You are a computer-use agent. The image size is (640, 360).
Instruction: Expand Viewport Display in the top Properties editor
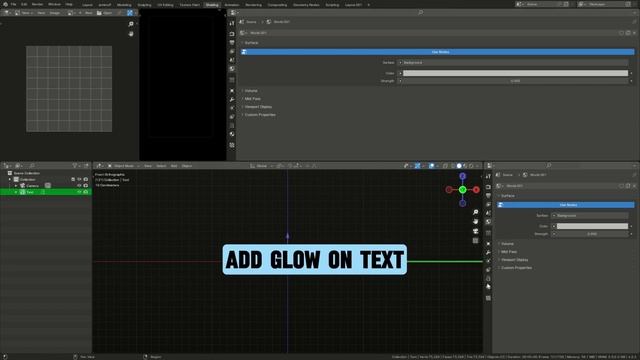tap(258, 107)
